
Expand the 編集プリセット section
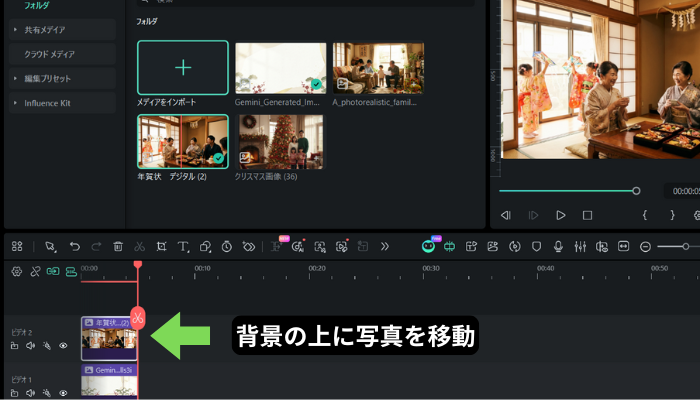click(15, 78)
